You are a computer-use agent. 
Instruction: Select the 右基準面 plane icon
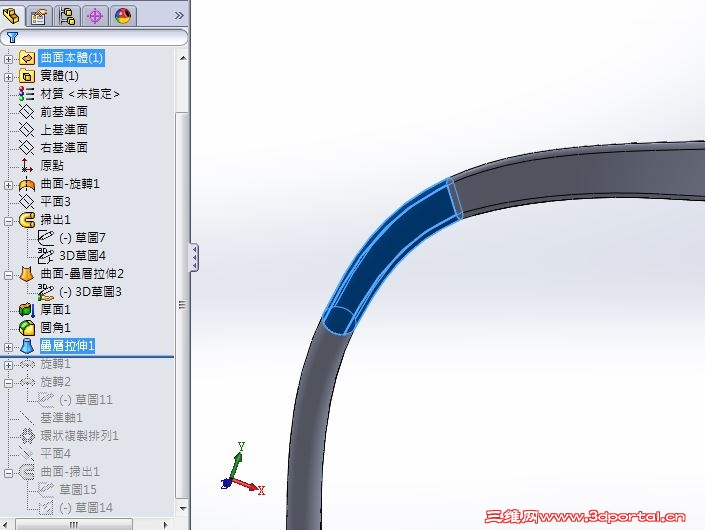pos(27,147)
